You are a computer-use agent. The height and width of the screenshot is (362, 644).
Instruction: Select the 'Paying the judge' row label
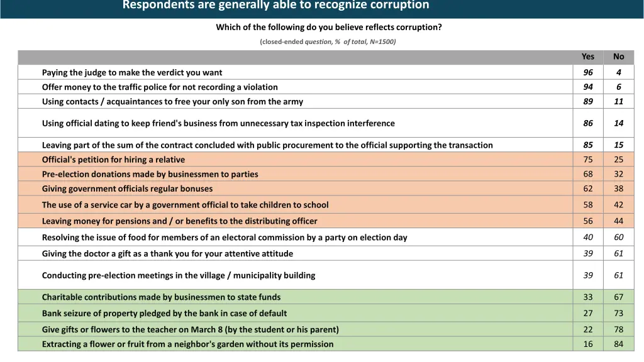pyautogui.click(x=132, y=72)
